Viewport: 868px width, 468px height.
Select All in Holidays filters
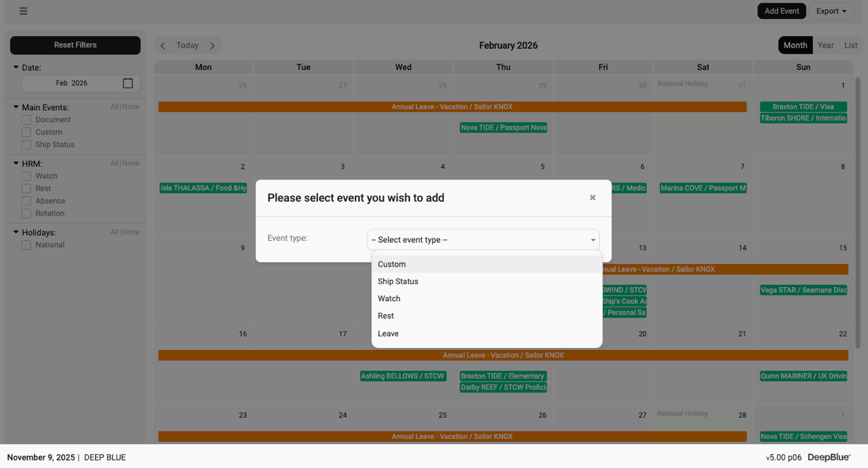pyautogui.click(x=115, y=232)
